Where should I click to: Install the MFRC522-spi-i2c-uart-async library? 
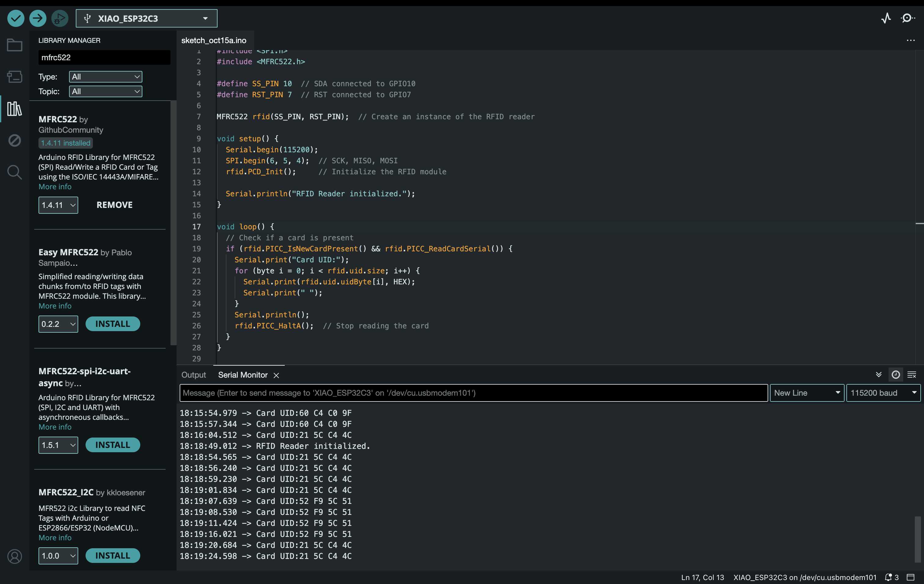[113, 445]
